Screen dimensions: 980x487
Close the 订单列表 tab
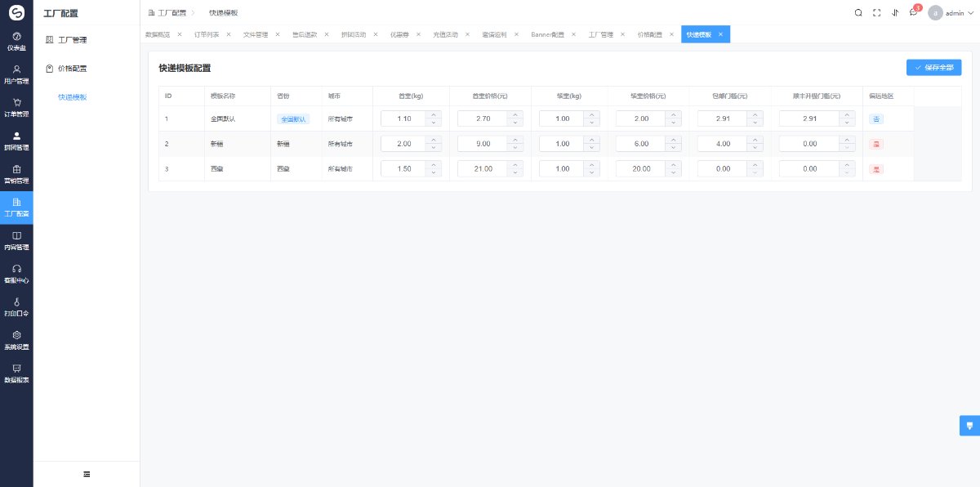(x=228, y=34)
